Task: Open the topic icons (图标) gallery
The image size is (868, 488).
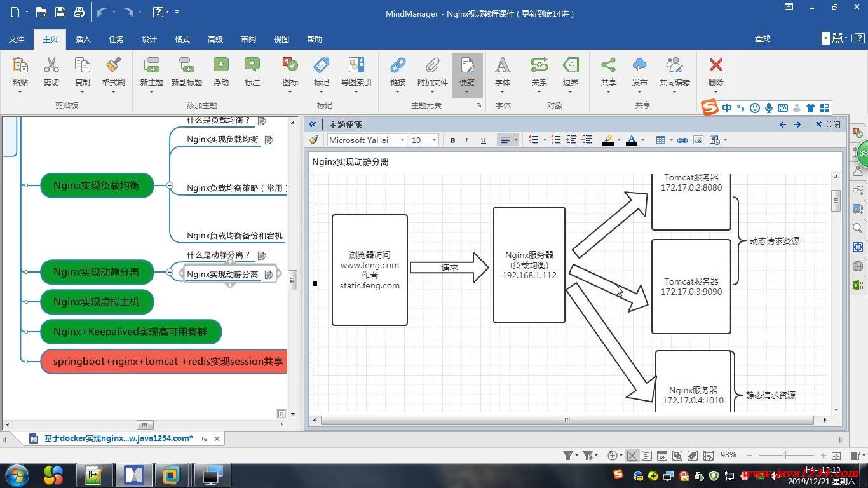Action: [290, 65]
